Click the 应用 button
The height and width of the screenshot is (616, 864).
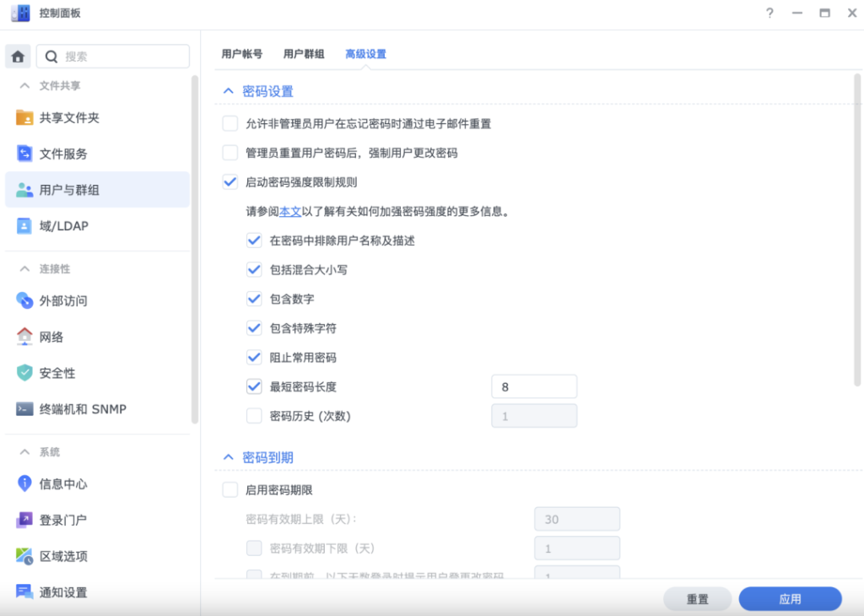pyautogui.click(x=790, y=599)
